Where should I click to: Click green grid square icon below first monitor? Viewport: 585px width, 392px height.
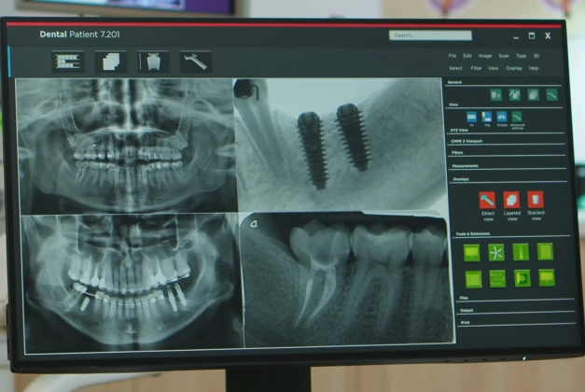(x=473, y=279)
